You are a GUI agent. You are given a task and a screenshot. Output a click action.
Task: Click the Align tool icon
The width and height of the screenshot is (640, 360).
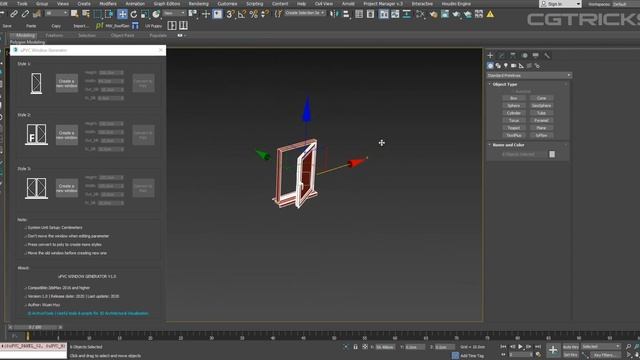(x=346, y=14)
